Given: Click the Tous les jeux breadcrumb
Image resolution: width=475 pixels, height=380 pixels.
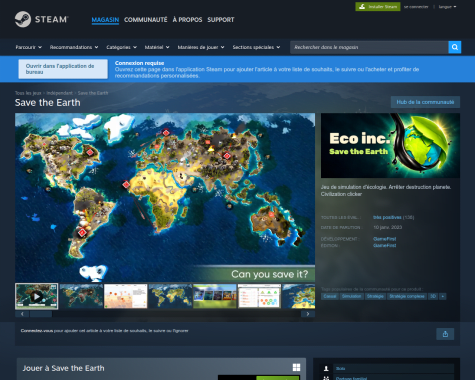Looking at the screenshot, I should coord(28,93).
